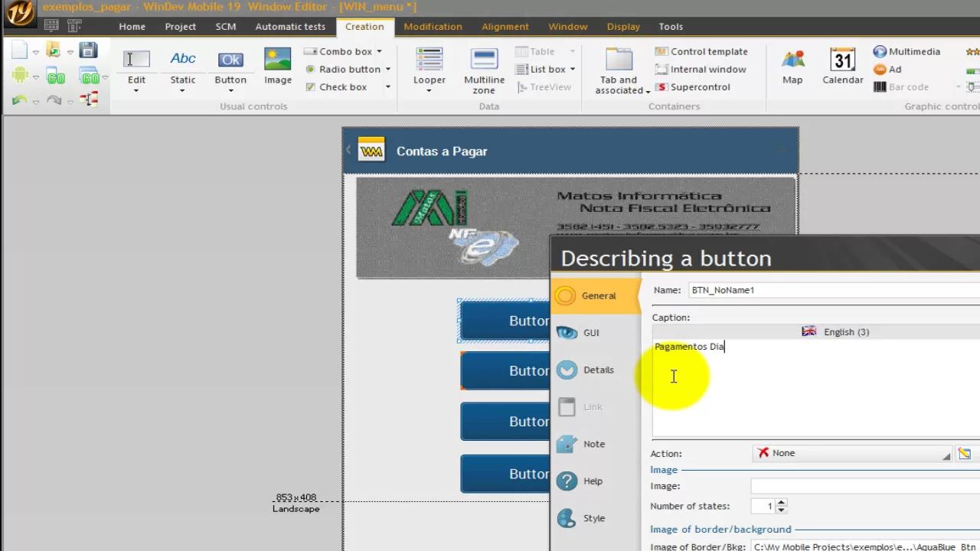Open the Check box dropdown arrow
Screen dimensions: 980x551
point(388,86)
